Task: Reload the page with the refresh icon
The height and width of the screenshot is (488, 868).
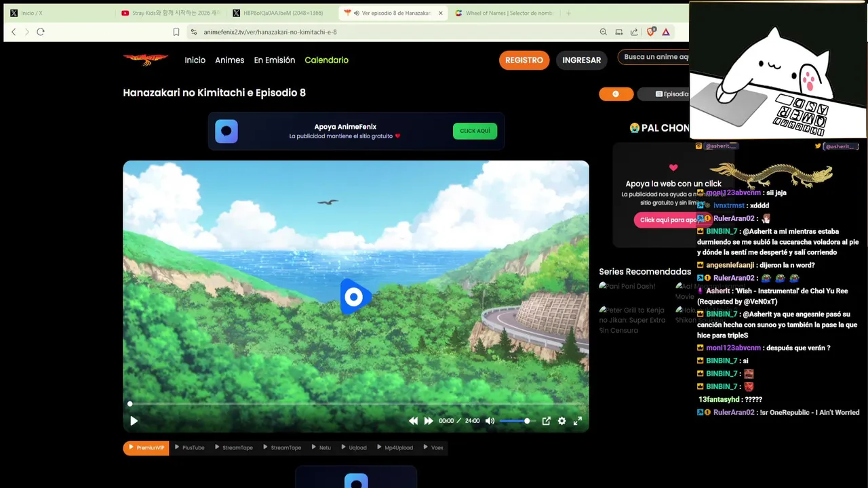Action: [41, 32]
